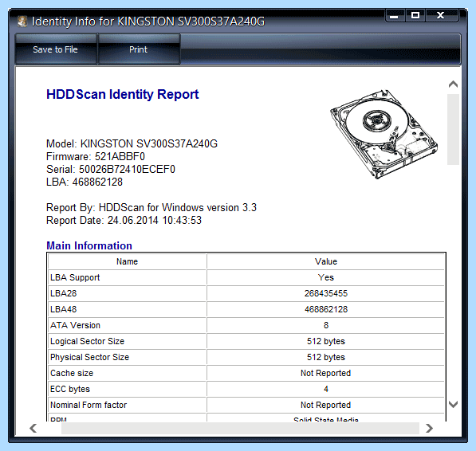Click the Logical Sector Size row name
476x451 pixels.
tap(88, 341)
